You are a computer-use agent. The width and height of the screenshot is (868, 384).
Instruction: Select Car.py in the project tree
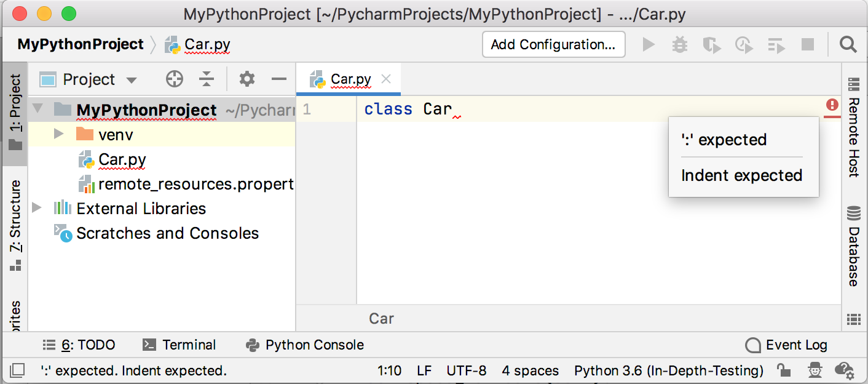tap(122, 159)
